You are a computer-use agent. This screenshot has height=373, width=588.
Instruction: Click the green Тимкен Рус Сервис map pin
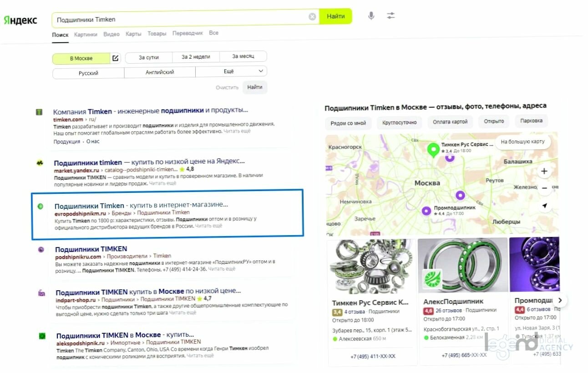point(433,150)
